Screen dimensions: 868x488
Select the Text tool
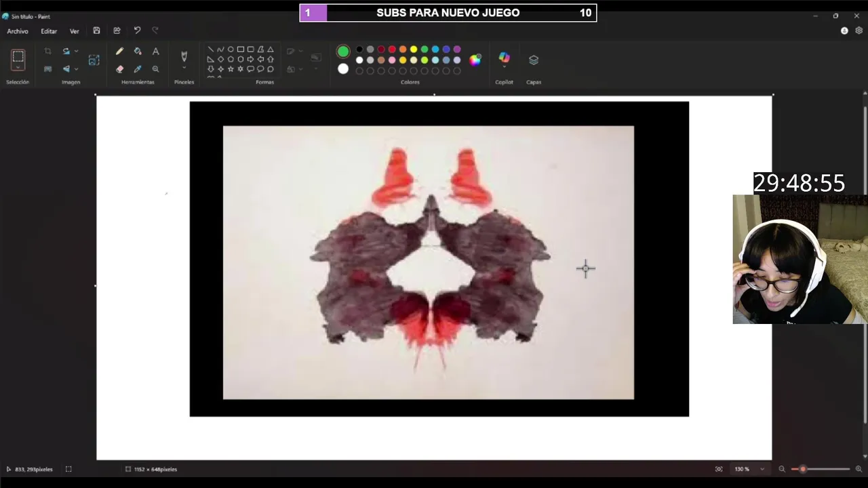[x=155, y=52]
